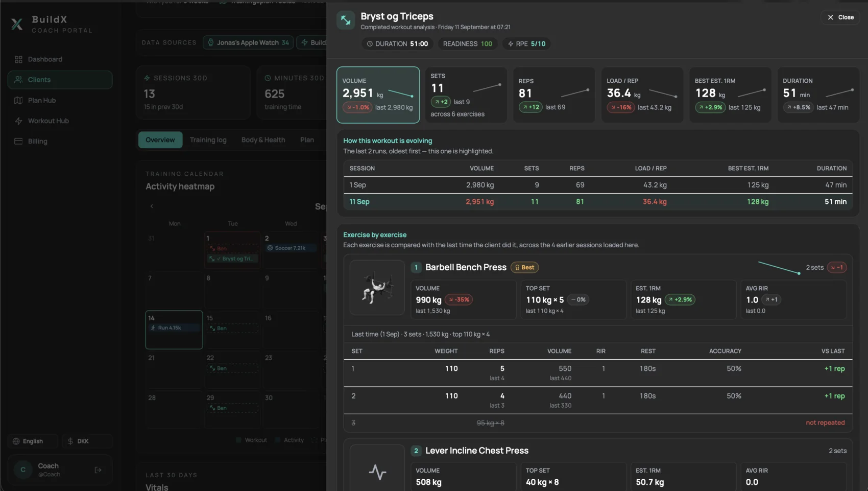Click the Avg RIR +1 badge
The height and width of the screenshot is (491, 868).
(x=771, y=300)
